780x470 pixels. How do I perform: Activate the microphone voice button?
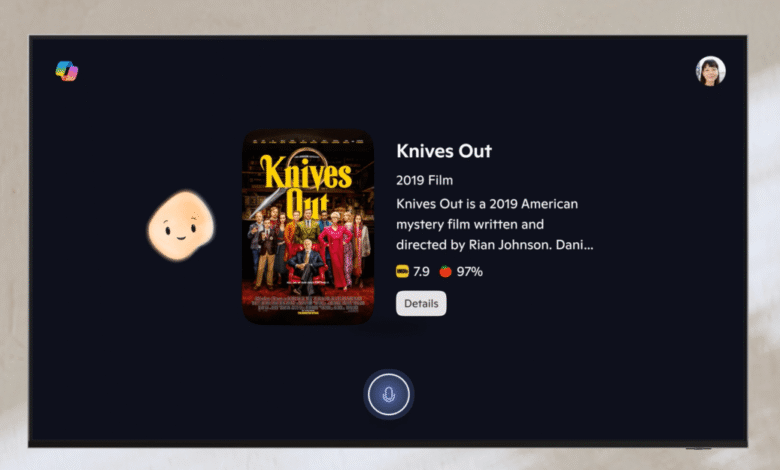(389, 394)
